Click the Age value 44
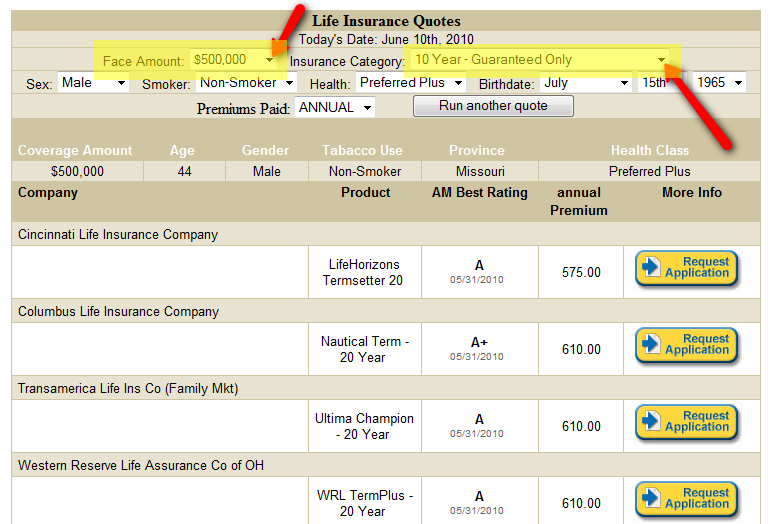The height and width of the screenshot is (524, 771). (x=184, y=172)
